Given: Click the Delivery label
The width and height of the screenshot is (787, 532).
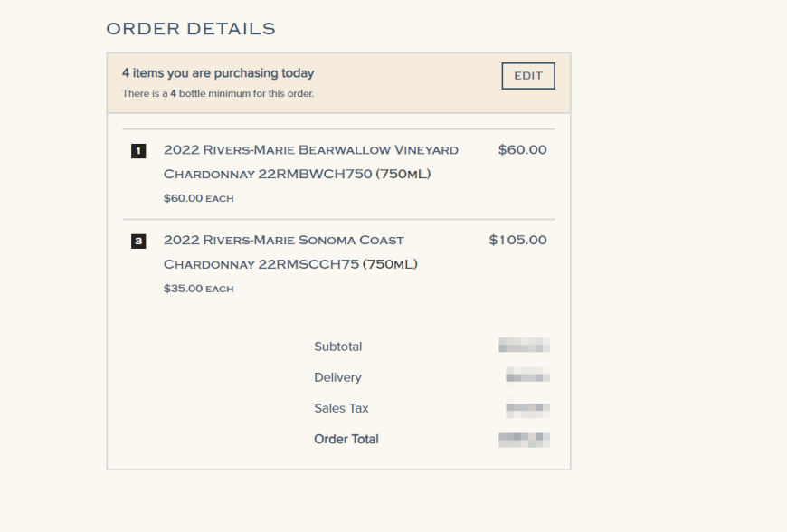Looking at the screenshot, I should [337, 377].
